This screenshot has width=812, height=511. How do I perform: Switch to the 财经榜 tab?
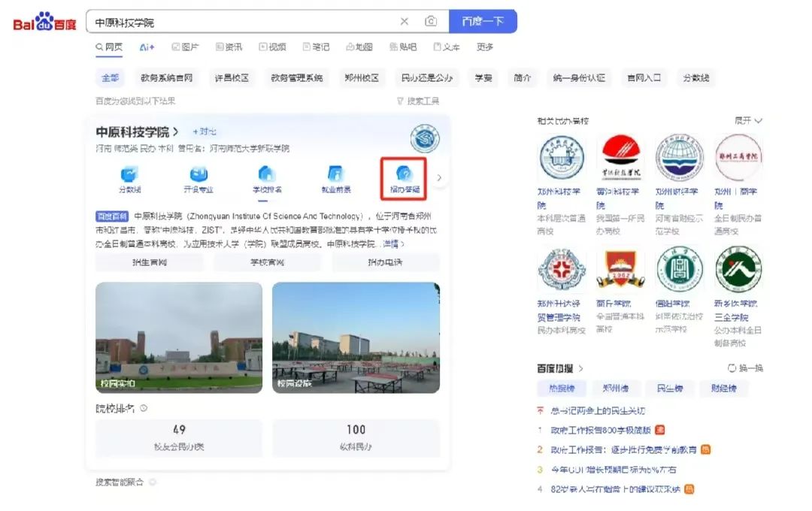click(723, 389)
